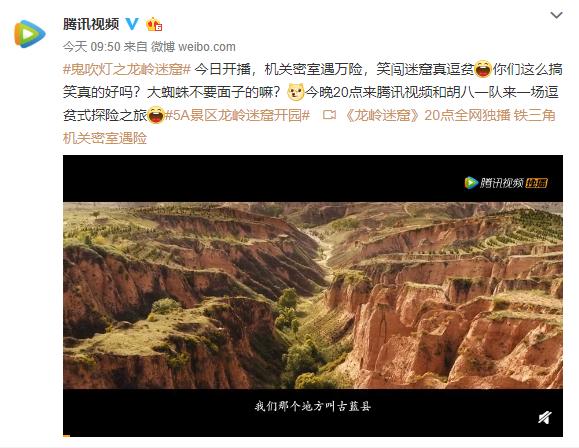
Task: Click the doge emoji in post text
Action: coord(296,92)
